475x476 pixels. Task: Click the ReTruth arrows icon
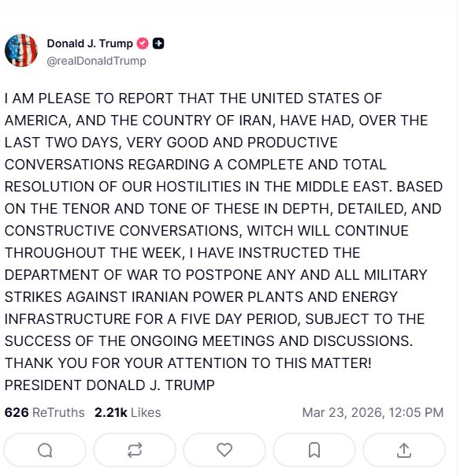click(135, 450)
